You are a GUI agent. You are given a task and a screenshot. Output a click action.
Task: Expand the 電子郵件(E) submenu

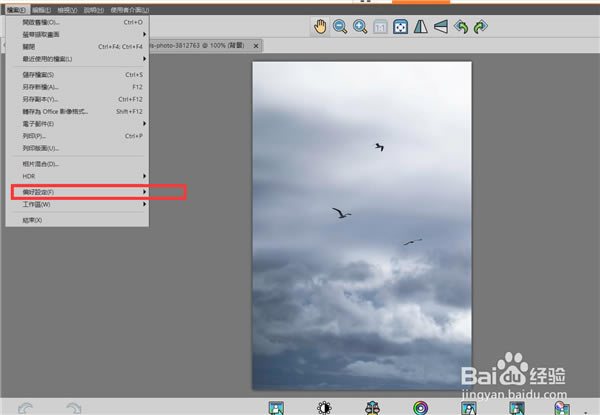(77, 124)
